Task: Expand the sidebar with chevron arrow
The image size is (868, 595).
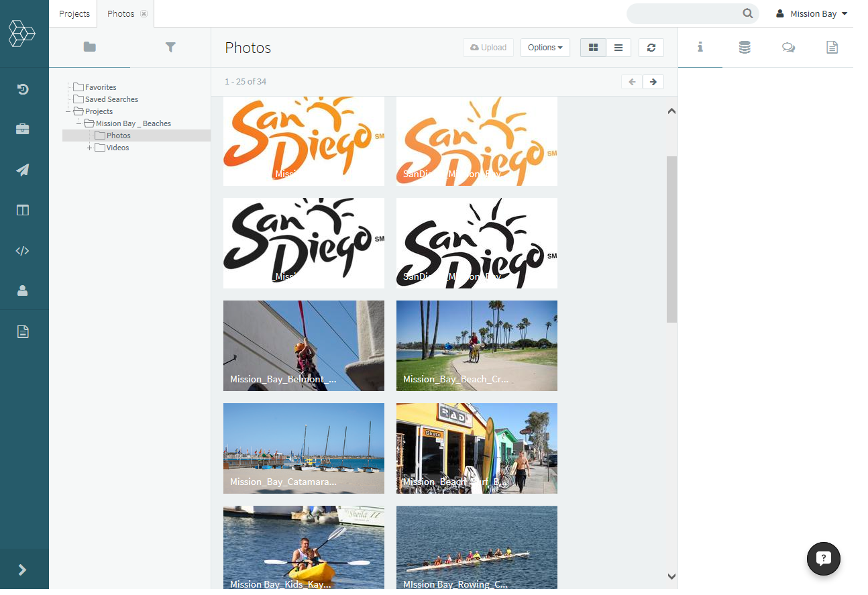Action: (23, 570)
